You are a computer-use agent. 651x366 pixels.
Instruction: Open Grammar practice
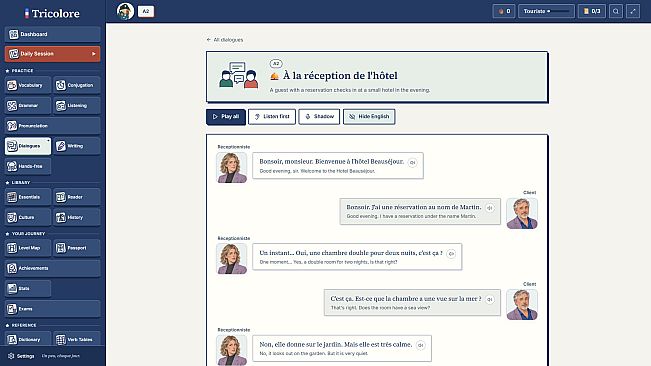coord(28,105)
